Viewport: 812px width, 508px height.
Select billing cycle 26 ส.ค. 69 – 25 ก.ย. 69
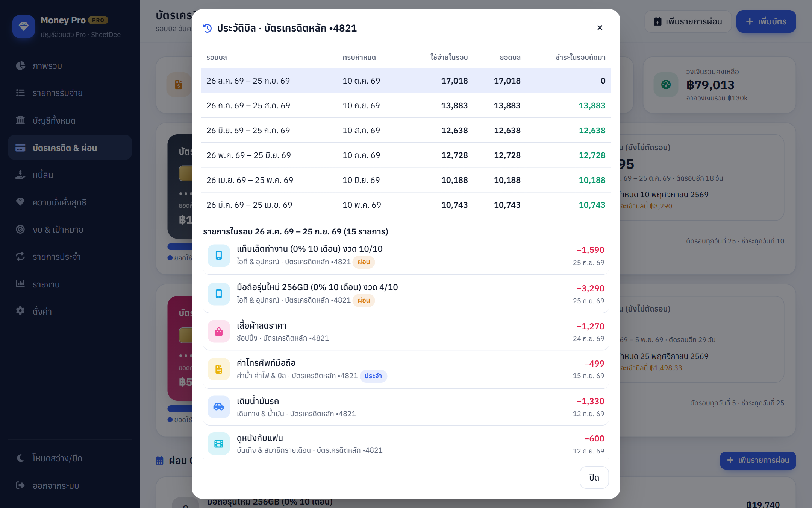tap(406, 81)
